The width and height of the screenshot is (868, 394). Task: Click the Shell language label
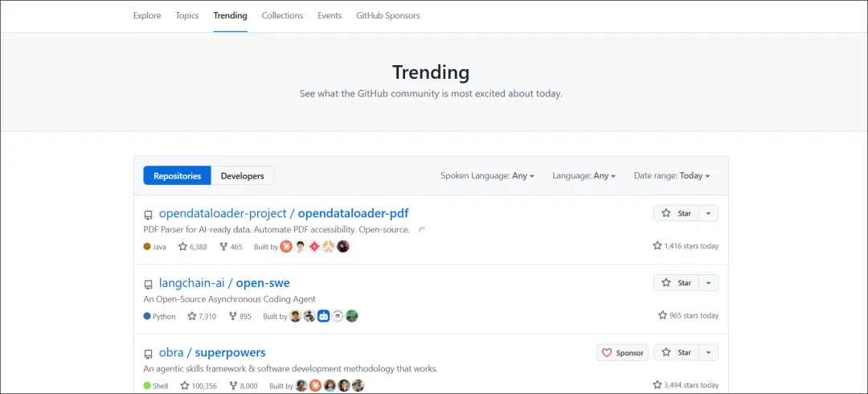(x=156, y=385)
